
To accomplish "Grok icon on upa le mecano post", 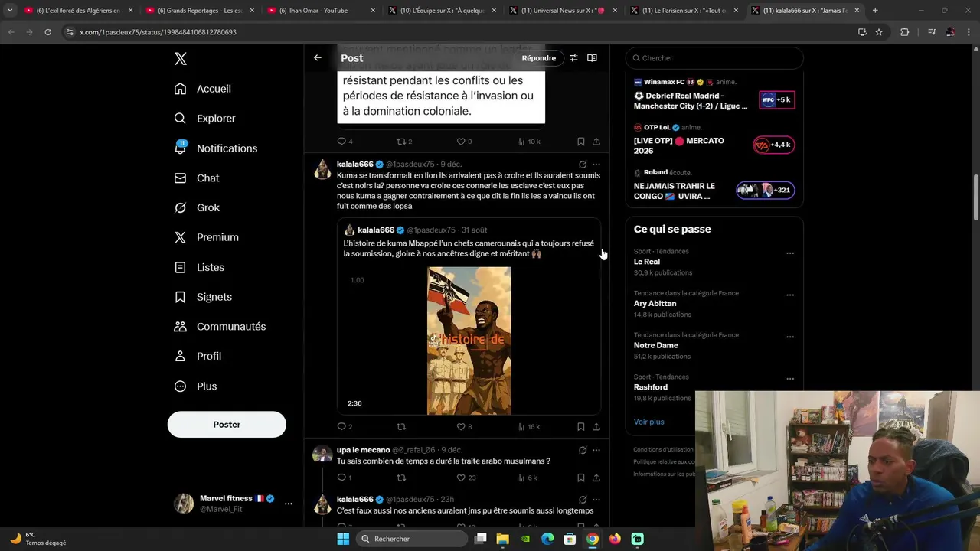I will point(583,450).
